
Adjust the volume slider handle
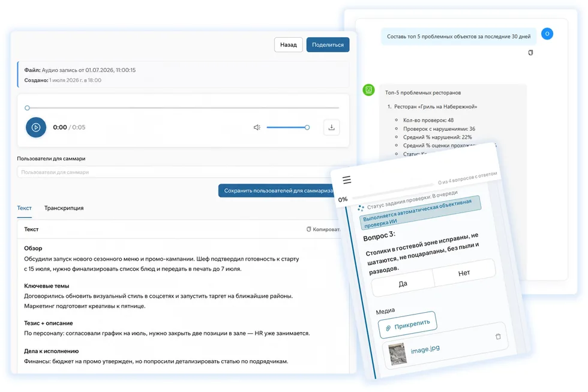tap(307, 127)
